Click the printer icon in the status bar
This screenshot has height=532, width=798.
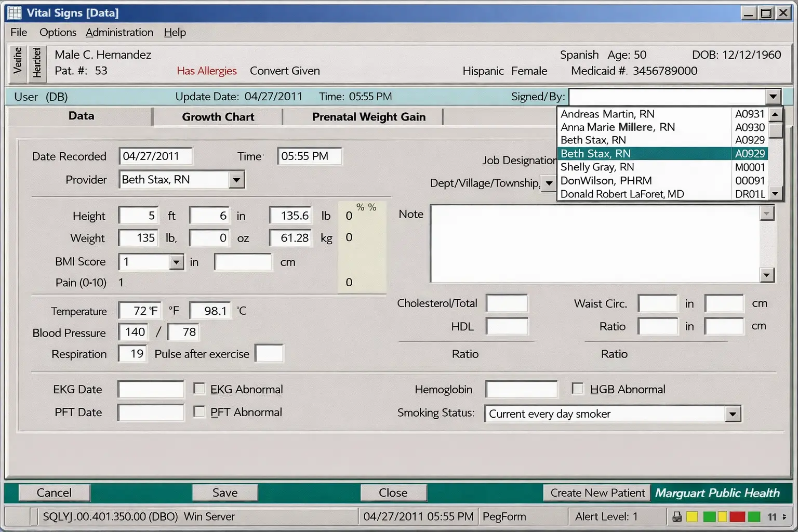677,516
